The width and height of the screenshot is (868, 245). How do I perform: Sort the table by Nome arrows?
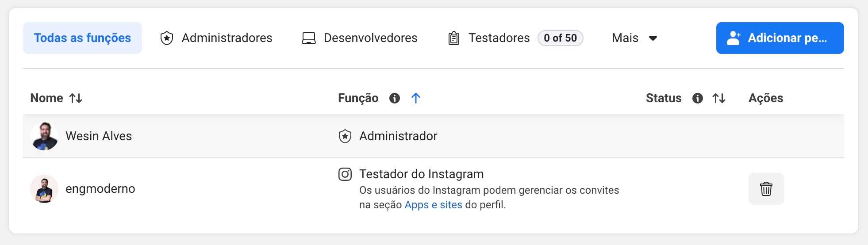tap(76, 98)
